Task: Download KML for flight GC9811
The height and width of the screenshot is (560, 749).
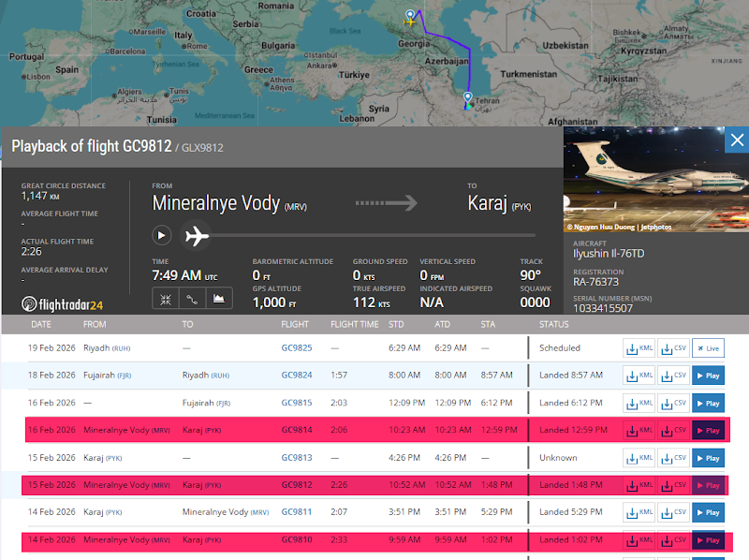Action: (x=640, y=512)
